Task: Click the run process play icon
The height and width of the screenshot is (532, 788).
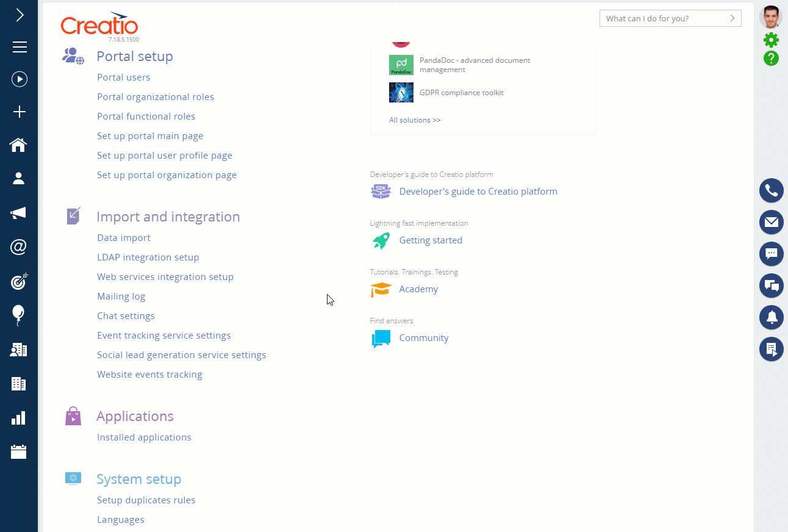Action: (x=20, y=79)
